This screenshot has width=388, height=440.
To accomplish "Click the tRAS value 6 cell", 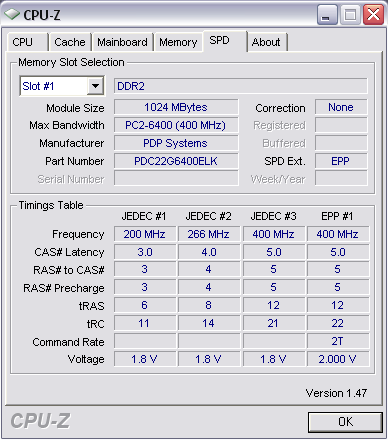I will [145, 305].
